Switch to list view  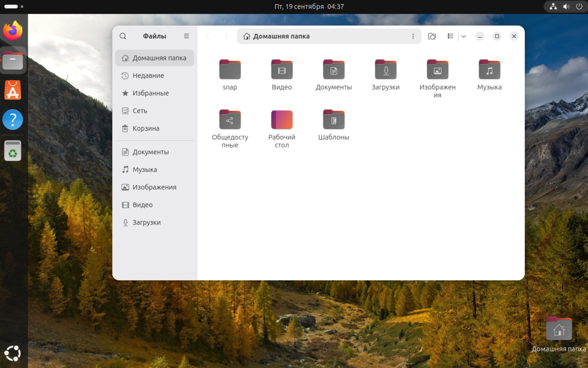pyautogui.click(x=451, y=36)
